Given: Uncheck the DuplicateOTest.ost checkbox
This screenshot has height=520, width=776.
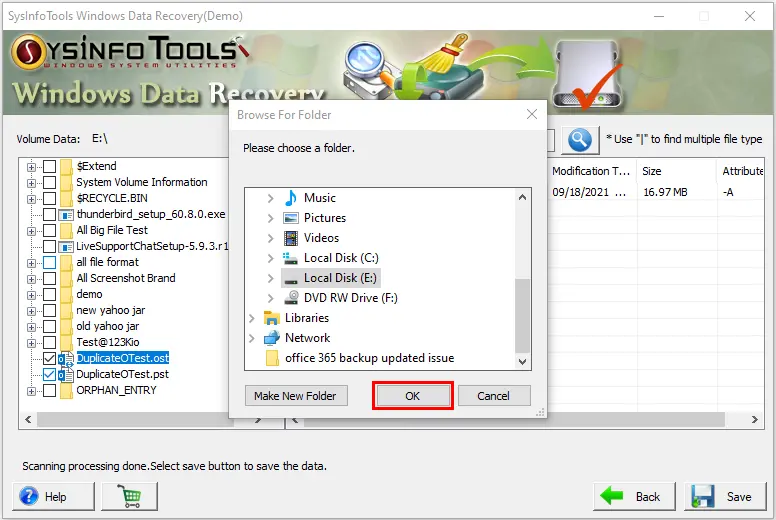Looking at the screenshot, I should click(x=49, y=359).
